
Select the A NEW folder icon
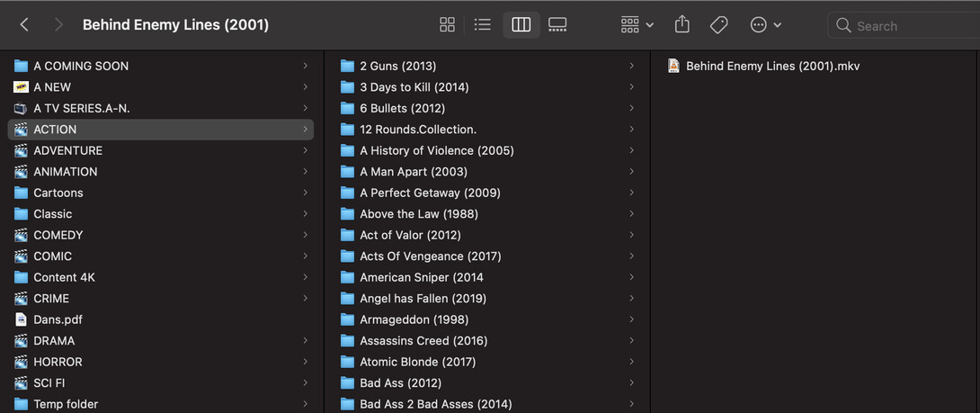pos(22,87)
